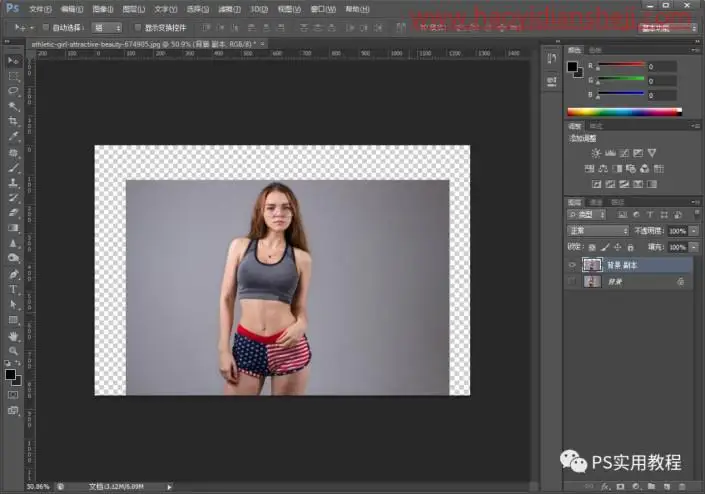This screenshot has height=494, width=705.
Task: Add a Color Balance adjustment
Action: [x=603, y=169]
